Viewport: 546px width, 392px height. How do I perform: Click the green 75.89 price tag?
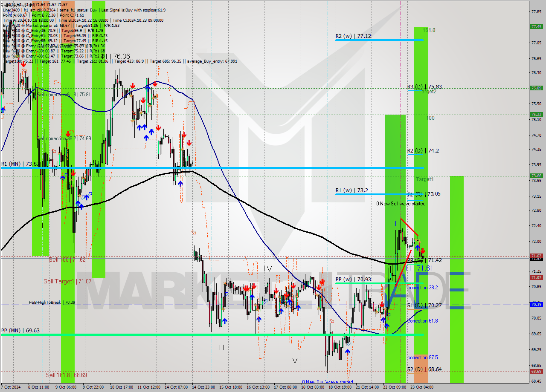(x=536, y=88)
